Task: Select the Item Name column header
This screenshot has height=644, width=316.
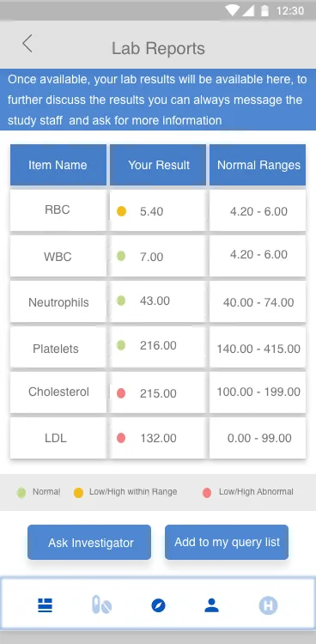Action: [x=58, y=165]
